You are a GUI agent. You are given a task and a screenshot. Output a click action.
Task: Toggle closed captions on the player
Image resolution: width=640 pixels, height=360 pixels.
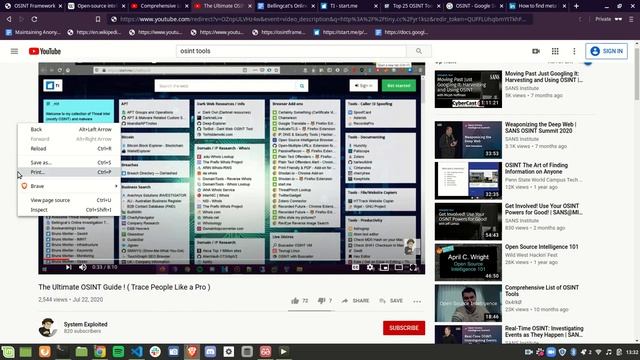tap(356, 267)
